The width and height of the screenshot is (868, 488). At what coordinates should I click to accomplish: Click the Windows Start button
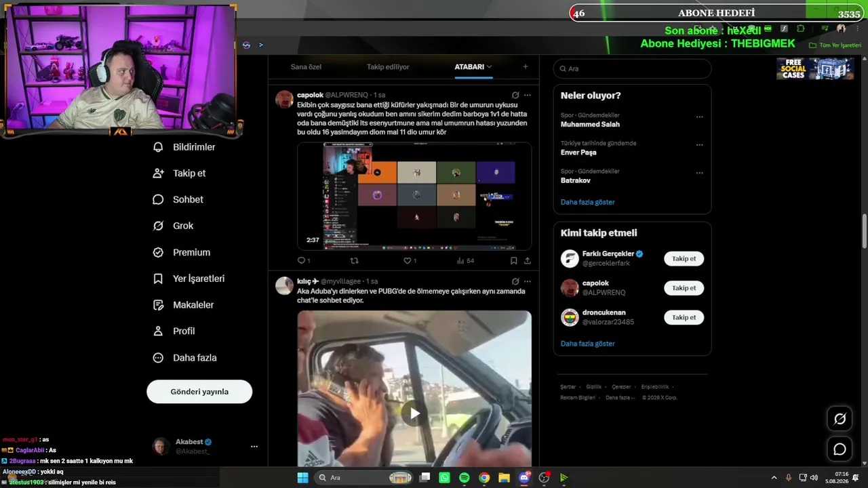pos(302,478)
